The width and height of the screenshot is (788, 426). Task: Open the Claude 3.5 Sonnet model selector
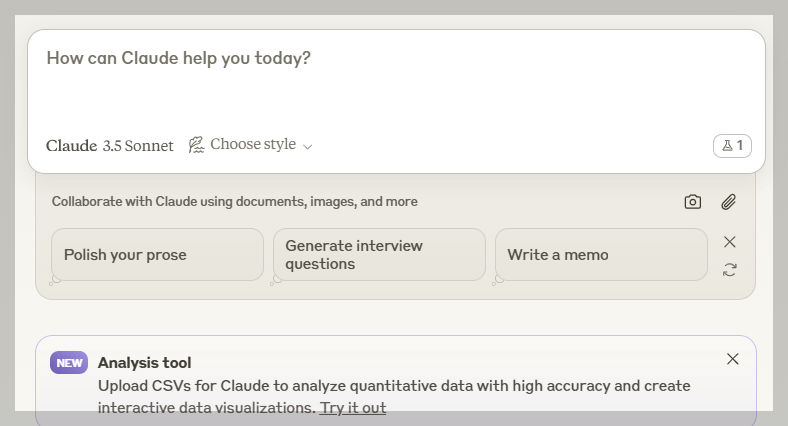click(x=110, y=145)
